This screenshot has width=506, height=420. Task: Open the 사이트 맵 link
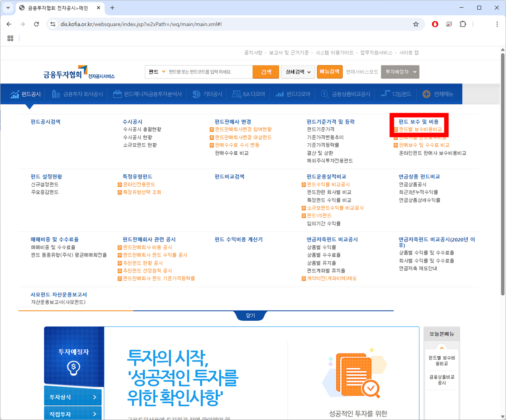coord(408,53)
